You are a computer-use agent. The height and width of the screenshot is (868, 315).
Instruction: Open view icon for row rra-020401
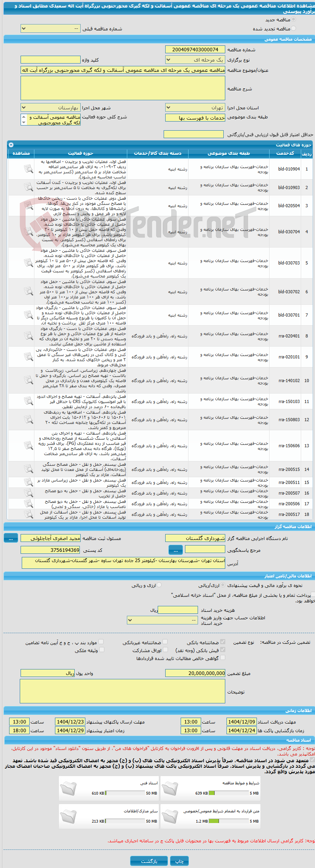coord(28,336)
